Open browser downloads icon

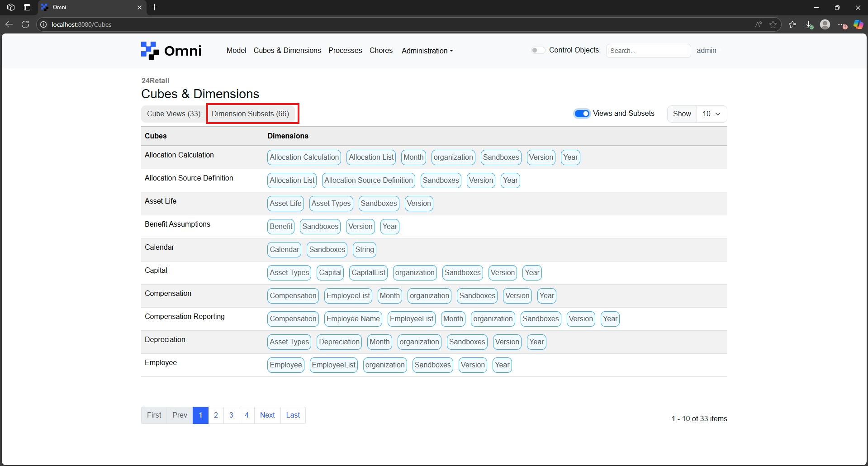tap(809, 24)
